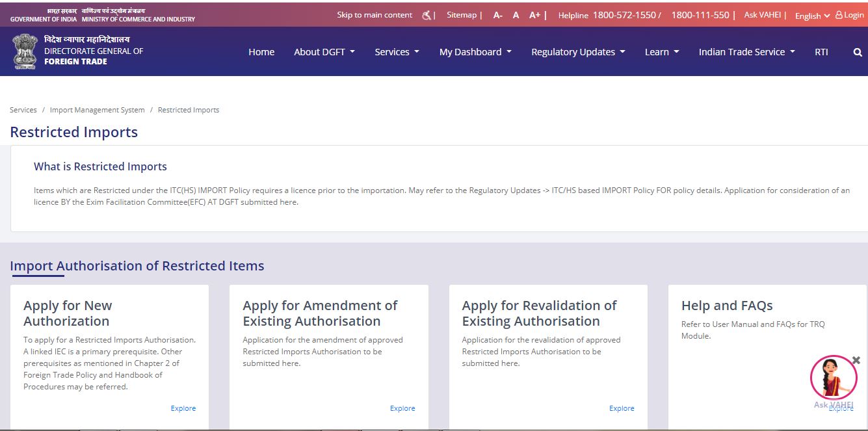Click the Login person icon
This screenshot has height=431, width=868.
tap(841, 15)
